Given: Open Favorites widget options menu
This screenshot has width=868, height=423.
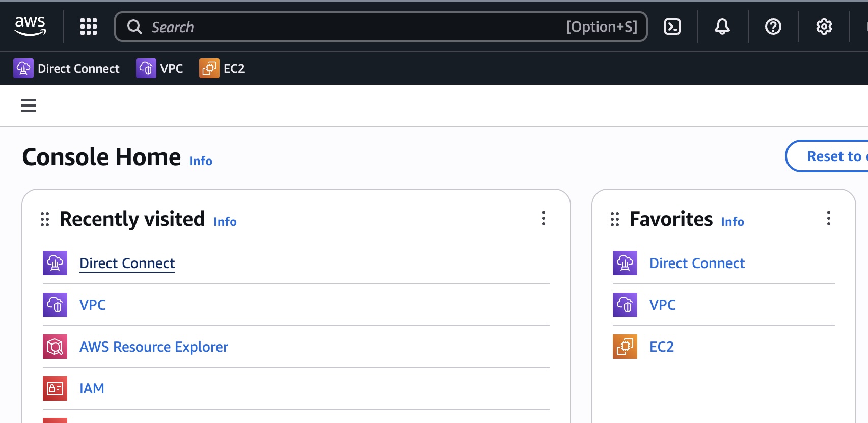Looking at the screenshot, I should pyautogui.click(x=829, y=218).
